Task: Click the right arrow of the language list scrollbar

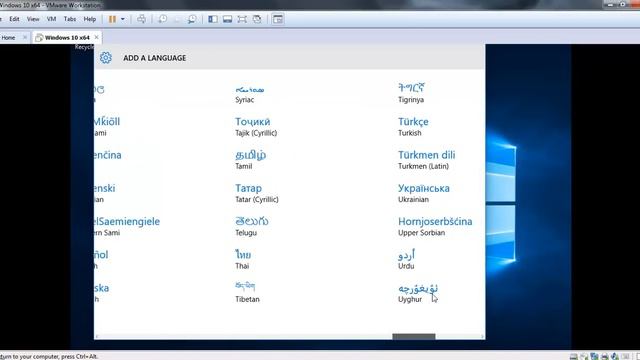Action: 482,337
